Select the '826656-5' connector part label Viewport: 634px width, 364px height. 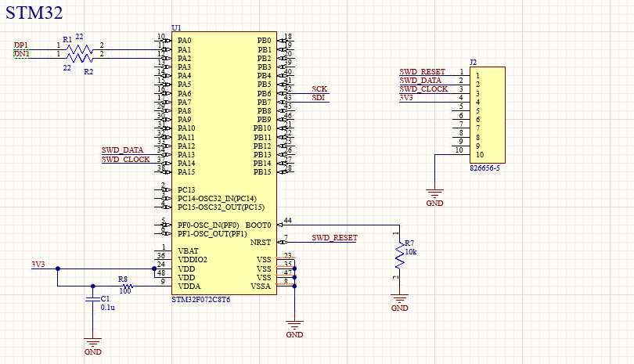pos(485,168)
